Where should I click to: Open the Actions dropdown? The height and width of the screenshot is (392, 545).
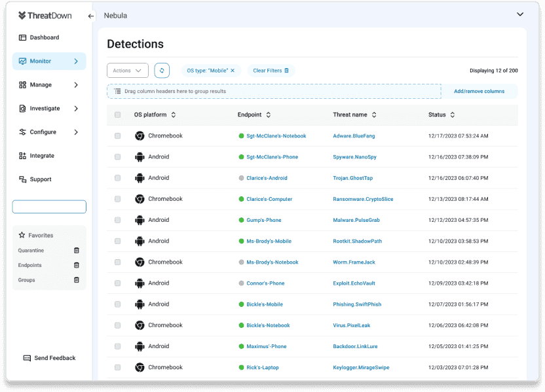tap(127, 71)
